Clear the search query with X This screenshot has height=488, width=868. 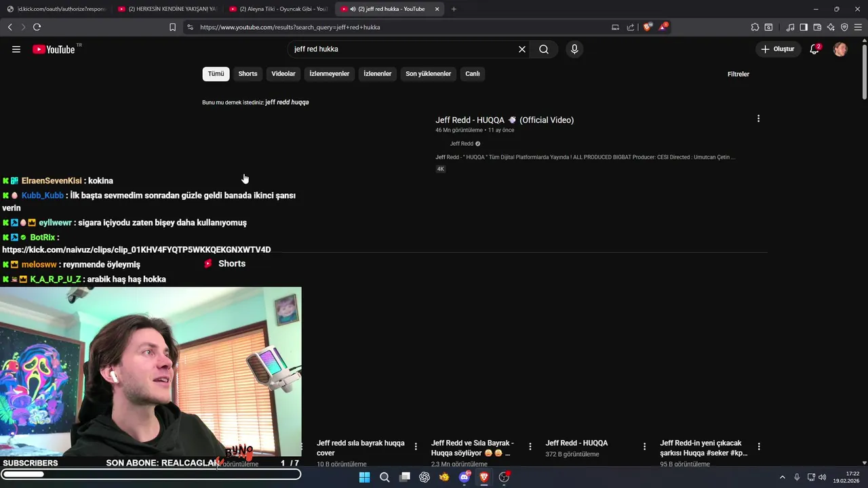(x=522, y=49)
